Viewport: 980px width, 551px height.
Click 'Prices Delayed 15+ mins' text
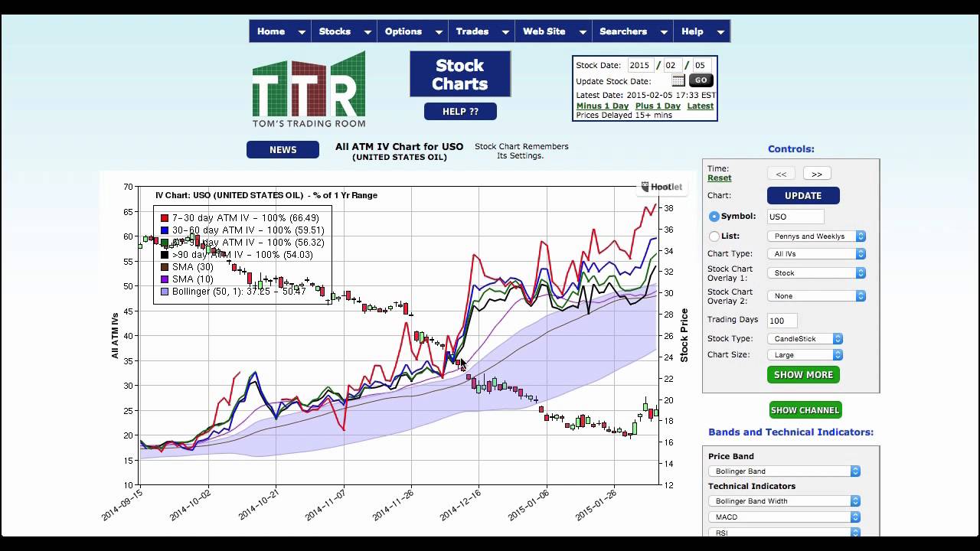[624, 116]
